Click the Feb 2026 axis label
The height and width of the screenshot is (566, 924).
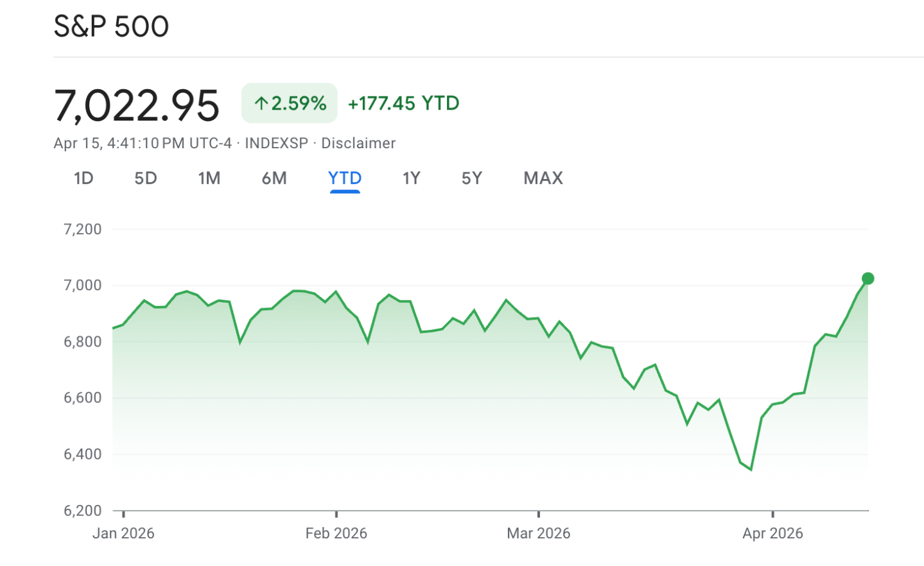click(x=336, y=533)
